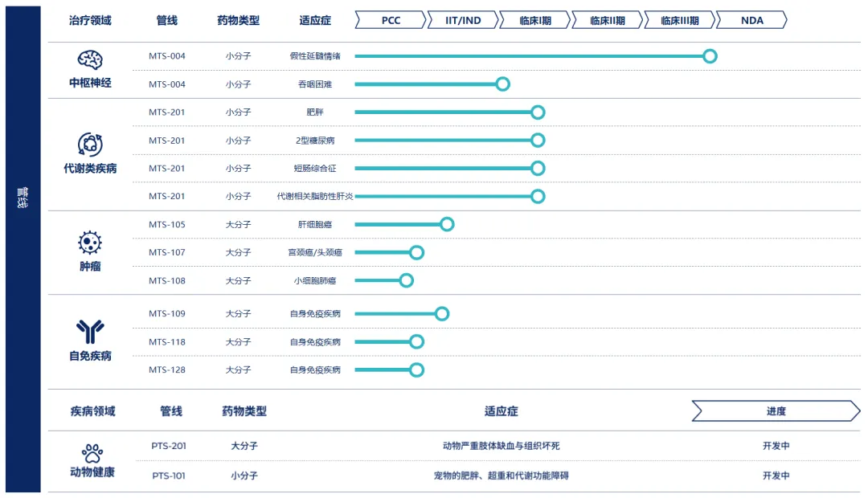Click progress endpoint circle for 宫颈癌/头颈癌
The image size is (868, 498).
[417, 252]
